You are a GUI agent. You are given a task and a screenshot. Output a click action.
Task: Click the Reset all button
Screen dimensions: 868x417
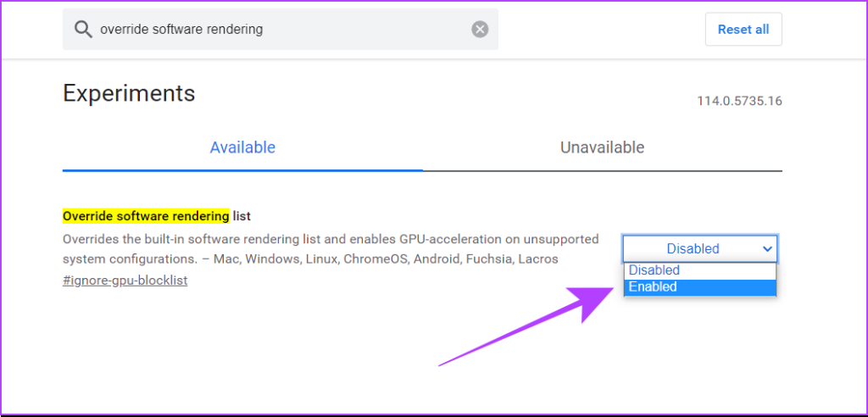point(743,30)
